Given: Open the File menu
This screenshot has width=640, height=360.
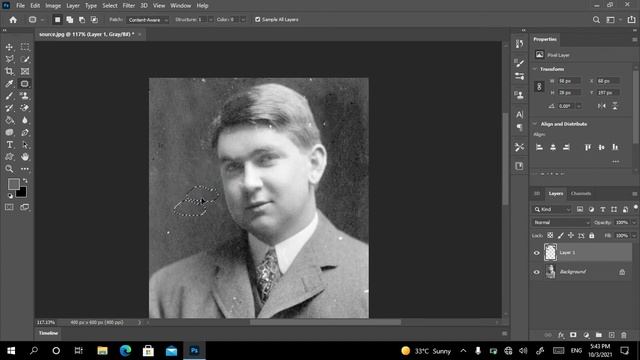Looking at the screenshot, I should pos(20,6).
